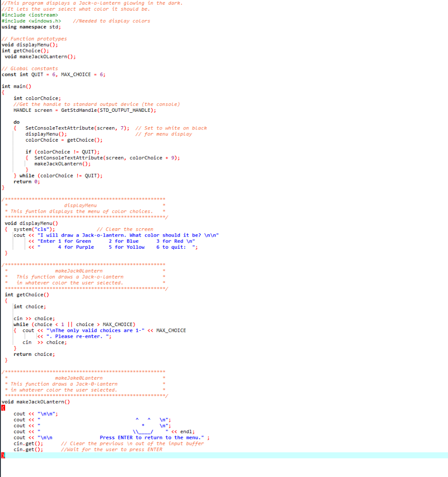Click the cin >> choice input statement
The width and height of the screenshot is (448, 477).
click(32, 318)
